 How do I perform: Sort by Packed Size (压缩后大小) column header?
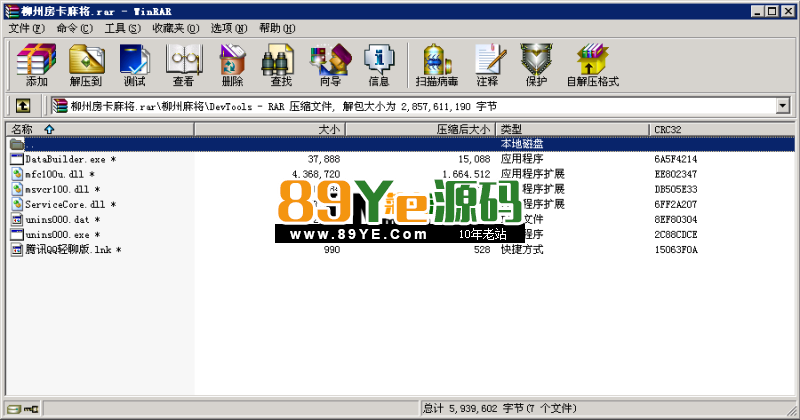tap(421, 129)
